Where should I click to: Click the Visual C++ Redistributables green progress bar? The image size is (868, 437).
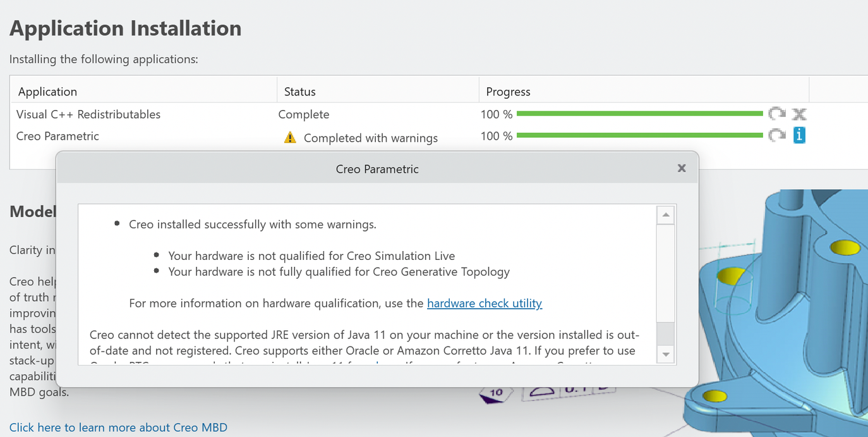pyautogui.click(x=639, y=114)
